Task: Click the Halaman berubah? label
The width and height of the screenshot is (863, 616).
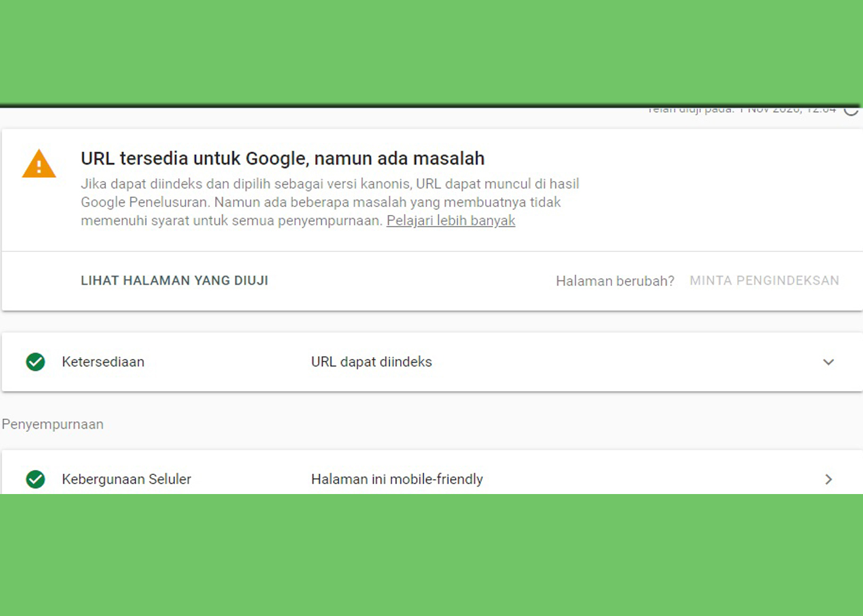Action: click(615, 280)
